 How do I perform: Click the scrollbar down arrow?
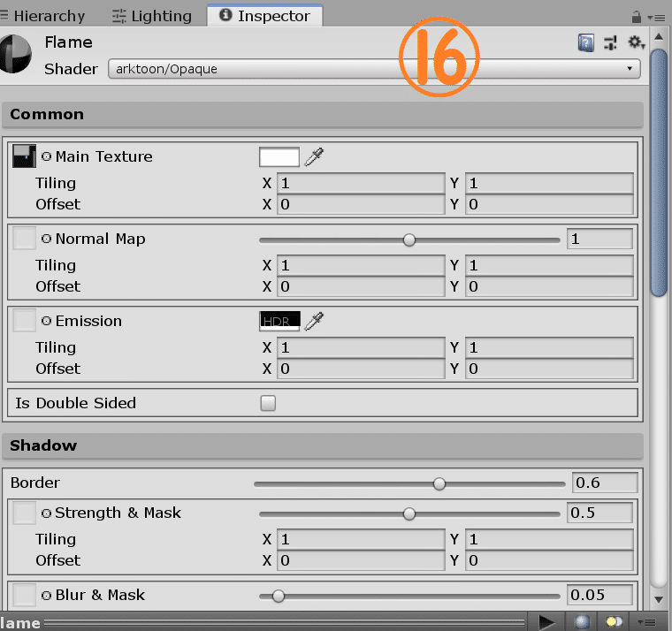(659, 599)
